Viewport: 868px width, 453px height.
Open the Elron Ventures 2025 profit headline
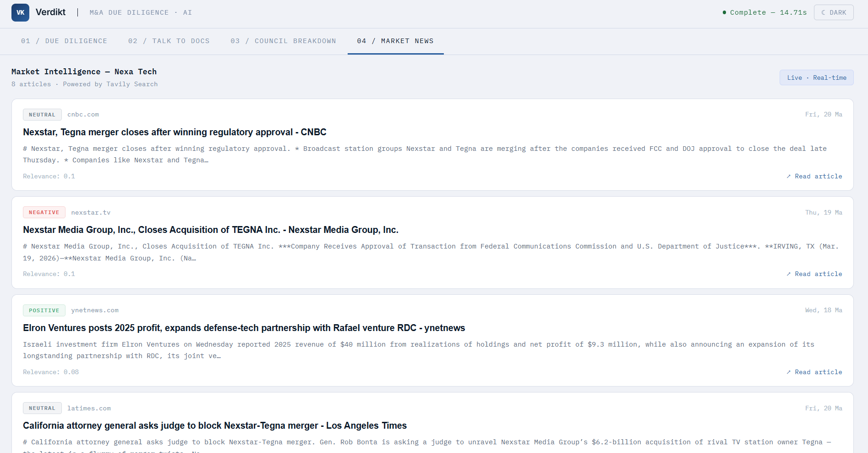point(244,328)
